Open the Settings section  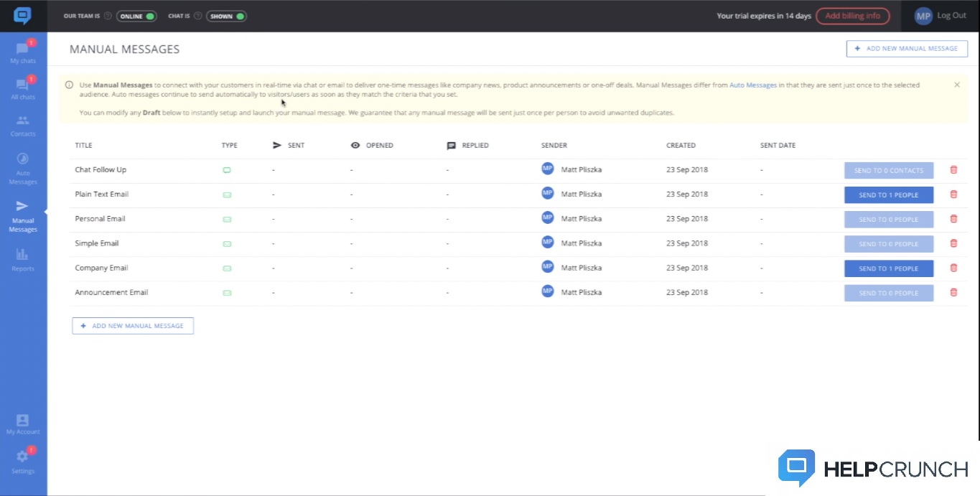tap(23, 463)
